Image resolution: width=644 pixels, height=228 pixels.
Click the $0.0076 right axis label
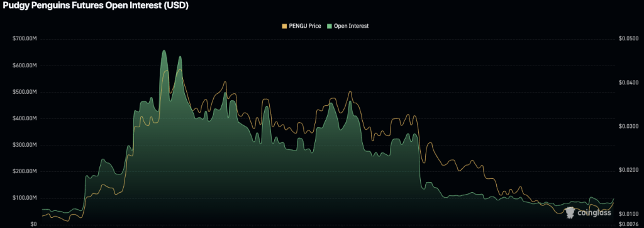[x=628, y=224]
